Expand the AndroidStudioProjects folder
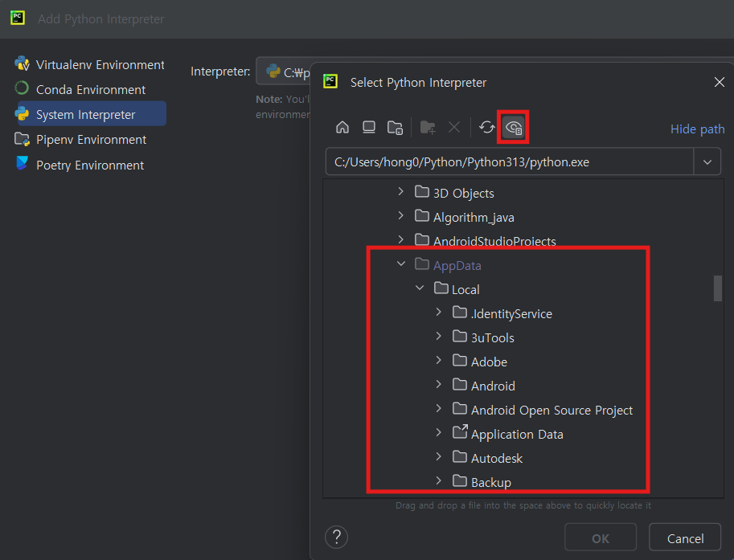Screen dimensions: 734x560 click(400, 239)
